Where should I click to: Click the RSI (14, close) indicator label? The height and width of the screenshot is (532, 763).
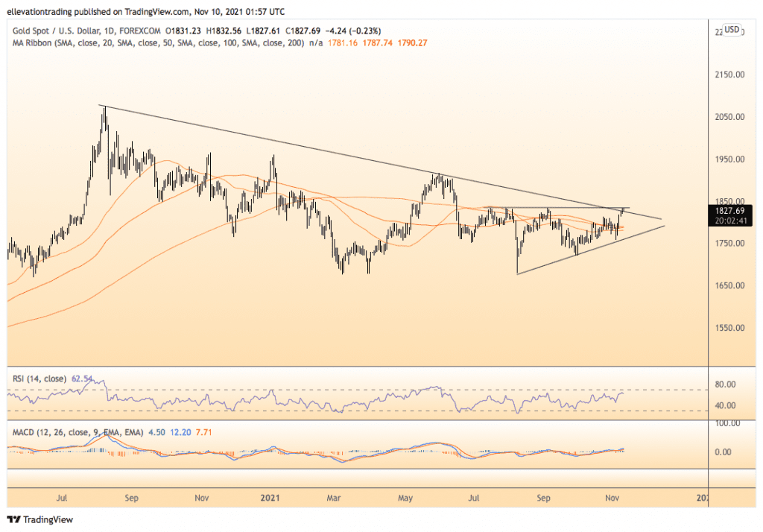39,379
